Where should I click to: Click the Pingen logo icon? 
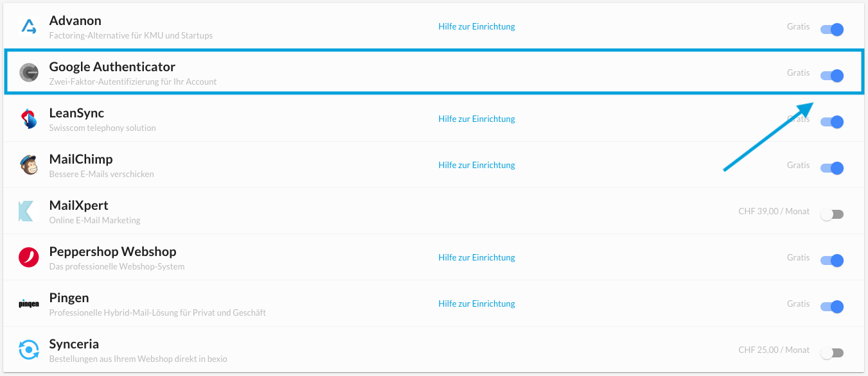pyautogui.click(x=29, y=303)
